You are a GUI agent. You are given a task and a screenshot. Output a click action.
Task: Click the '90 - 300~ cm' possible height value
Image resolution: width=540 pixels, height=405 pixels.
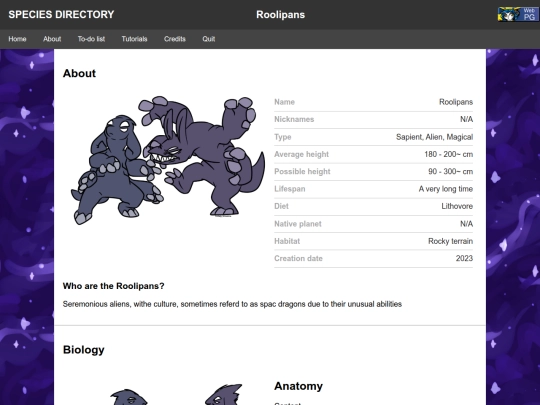[x=450, y=172]
